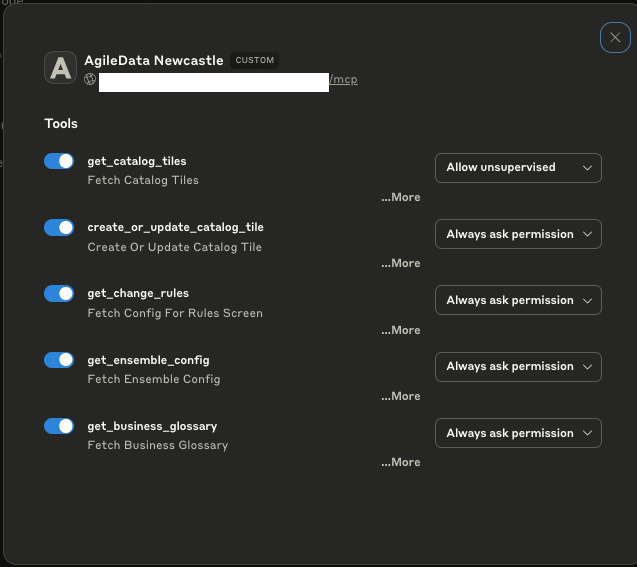The width and height of the screenshot is (637, 567).
Task: Turn off the get_business_glossary toggle
Action: 59,426
